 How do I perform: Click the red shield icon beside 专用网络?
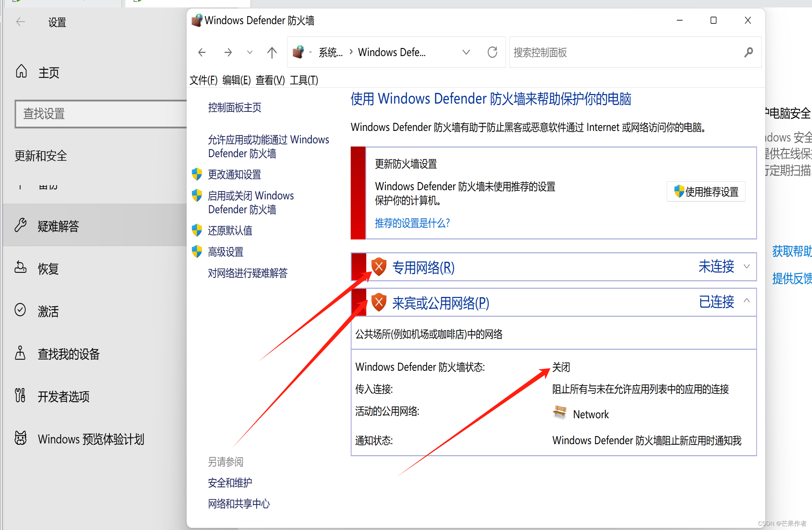tap(379, 267)
